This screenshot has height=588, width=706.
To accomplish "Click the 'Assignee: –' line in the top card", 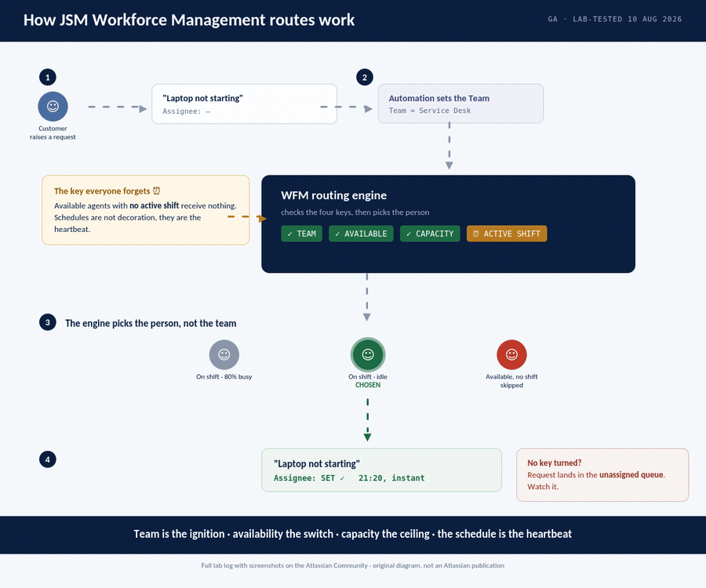I will pyautogui.click(x=187, y=111).
